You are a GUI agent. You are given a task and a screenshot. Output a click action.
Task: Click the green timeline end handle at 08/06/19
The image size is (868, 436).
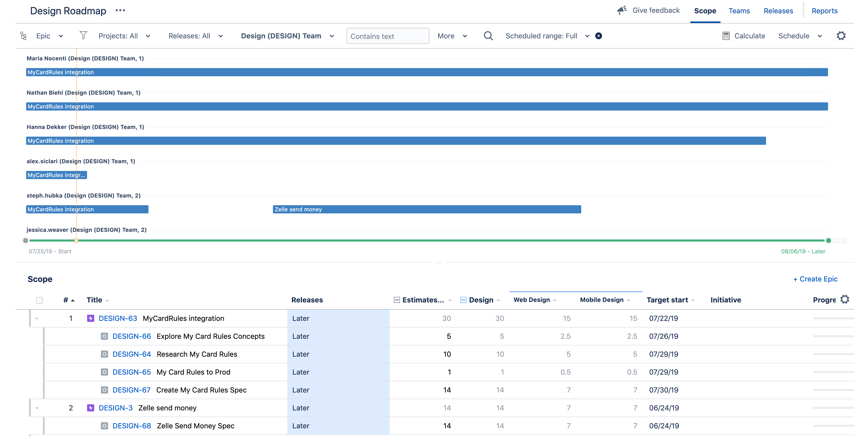click(x=828, y=241)
